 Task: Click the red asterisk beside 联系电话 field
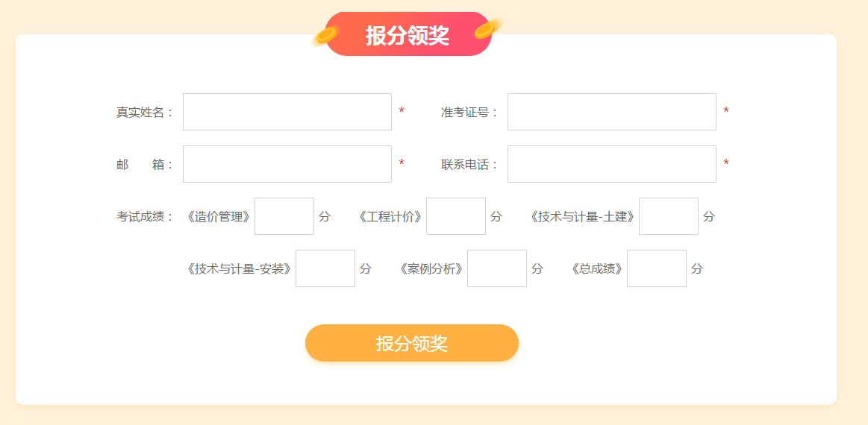coord(726,164)
